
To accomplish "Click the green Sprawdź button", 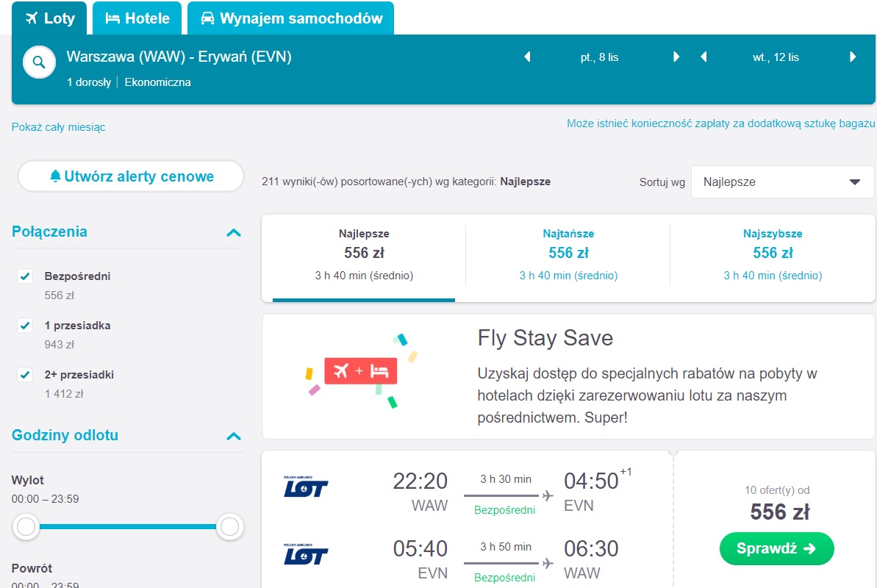I will pos(776,549).
